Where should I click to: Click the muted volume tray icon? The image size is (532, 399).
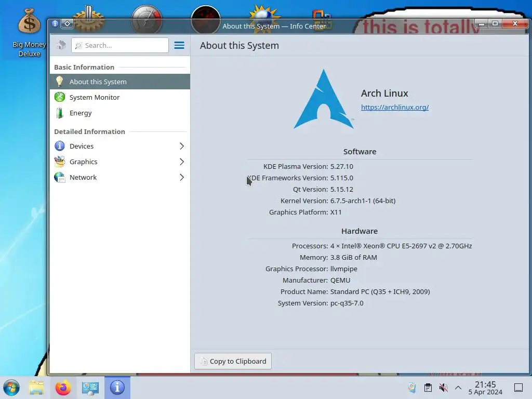coord(443,388)
